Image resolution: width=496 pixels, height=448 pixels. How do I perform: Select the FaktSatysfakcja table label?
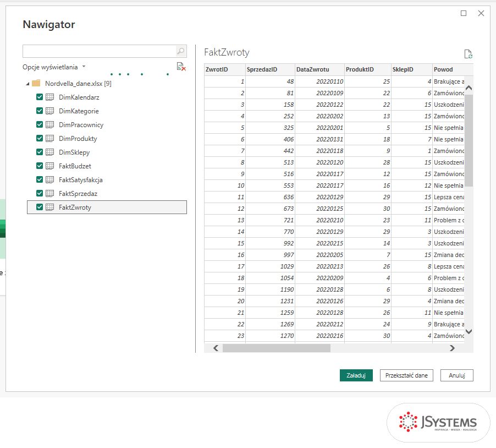coord(81,180)
